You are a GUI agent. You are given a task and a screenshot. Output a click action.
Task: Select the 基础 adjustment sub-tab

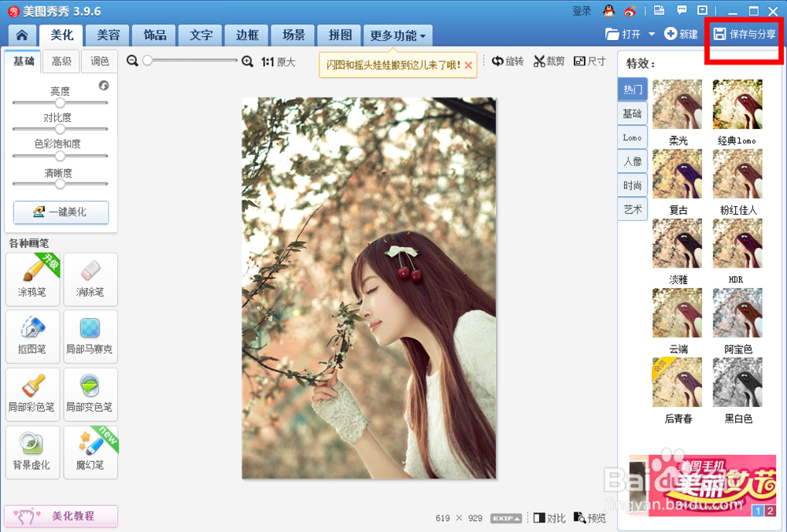(23, 61)
